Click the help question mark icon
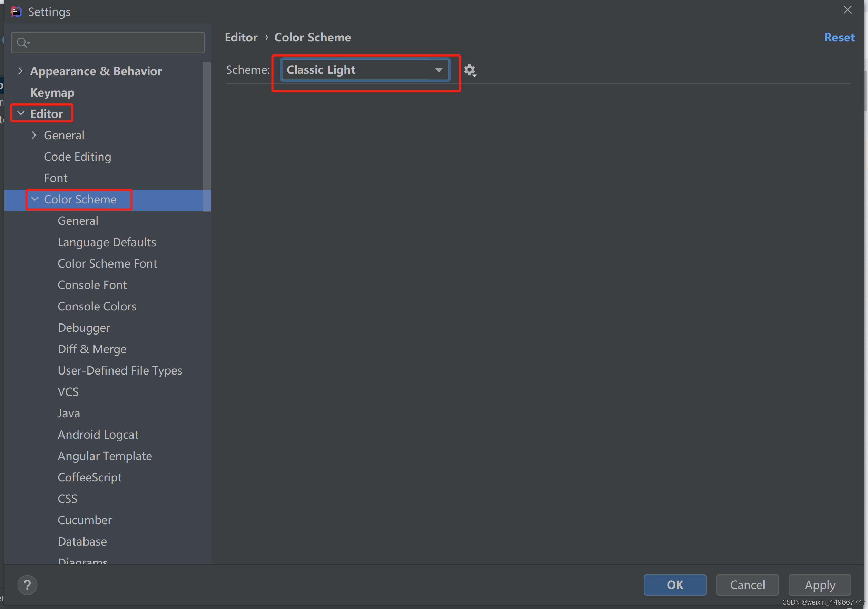Image resolution: width=868 pixels, height=609 pixels. [27, 585]
